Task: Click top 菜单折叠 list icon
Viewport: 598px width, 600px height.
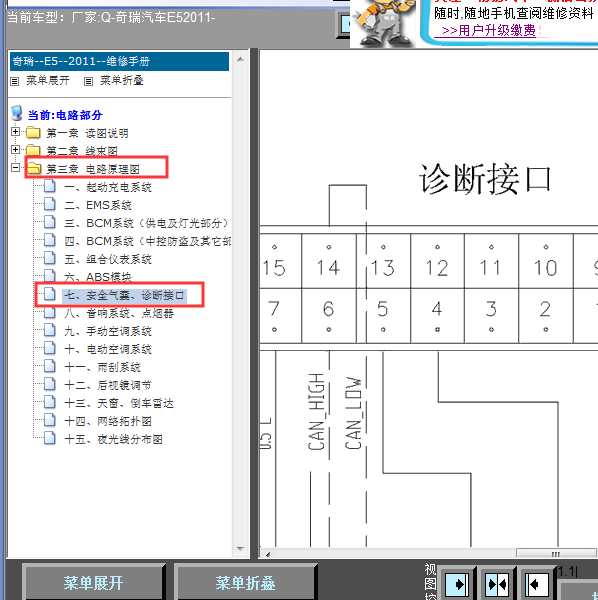Action: 88,81
